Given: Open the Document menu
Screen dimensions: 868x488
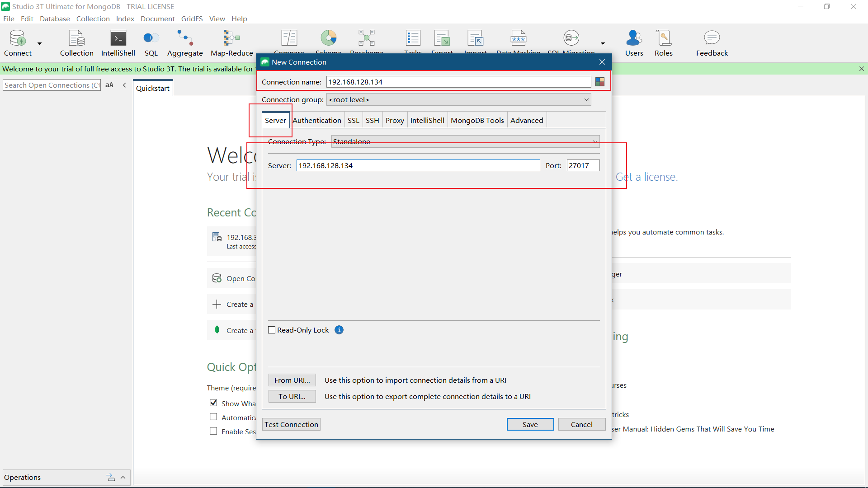Looking at the screenshot, I should (157, 19).
